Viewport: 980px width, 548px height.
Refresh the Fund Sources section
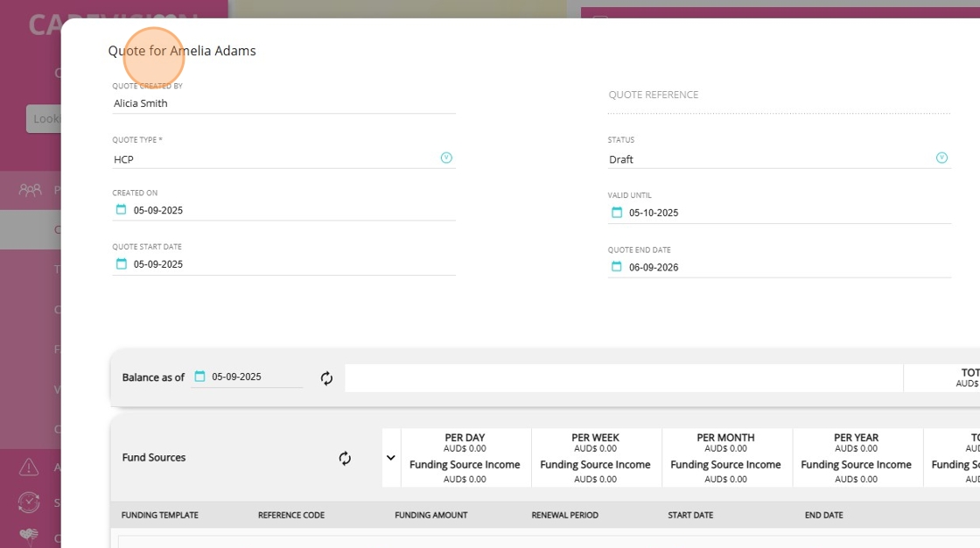coord(345,458)
